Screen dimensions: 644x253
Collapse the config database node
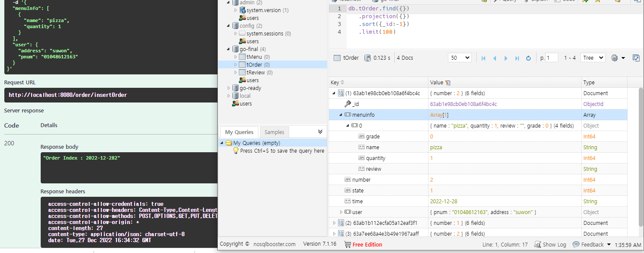(229, 26)
